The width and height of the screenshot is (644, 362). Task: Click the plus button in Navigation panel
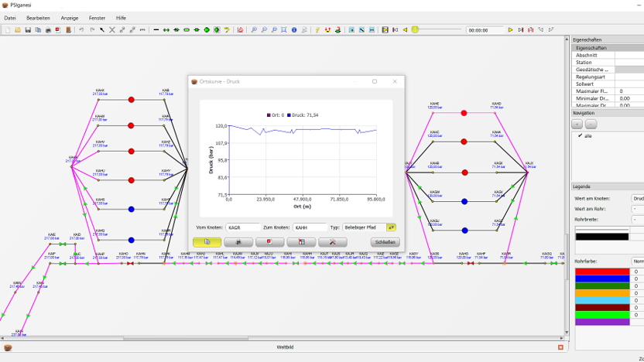click(577, 124)
